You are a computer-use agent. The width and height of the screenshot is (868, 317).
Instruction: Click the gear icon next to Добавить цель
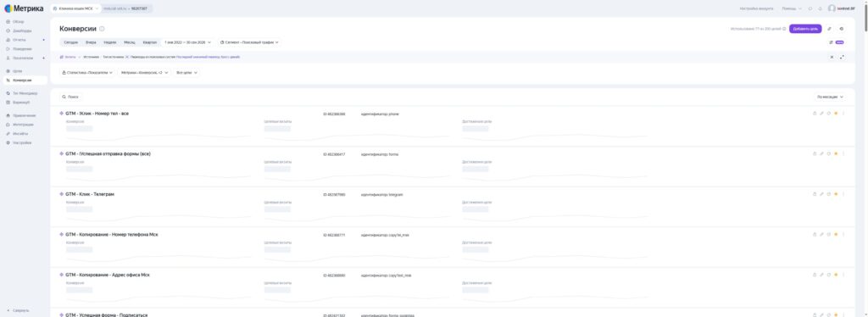click(x=842, y=29)
